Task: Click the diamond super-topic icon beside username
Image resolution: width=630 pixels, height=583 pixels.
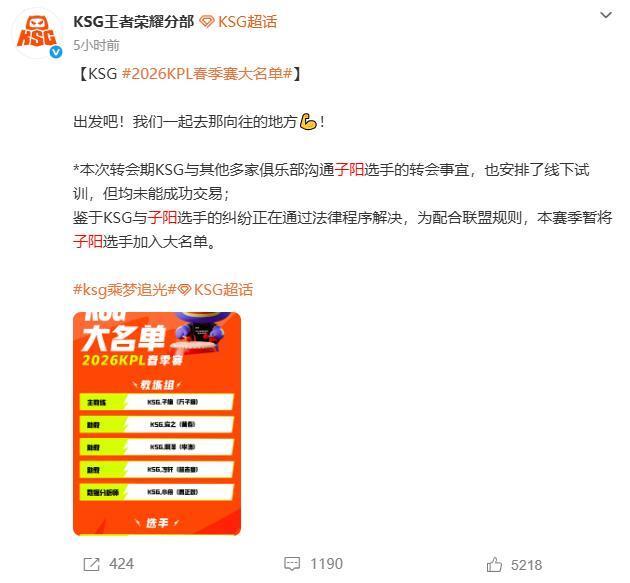Action: tap(207, 22)
